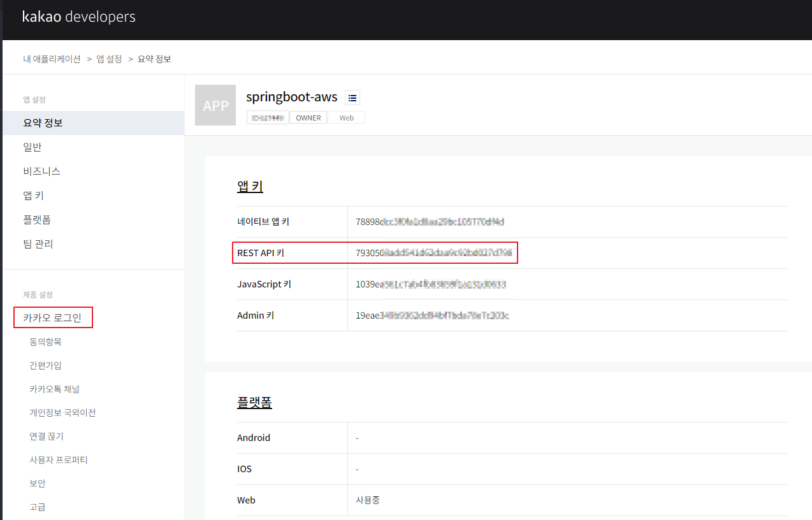
Task: Open 플랫폼 in the sidebar
Action: click(x=37, y=220)
